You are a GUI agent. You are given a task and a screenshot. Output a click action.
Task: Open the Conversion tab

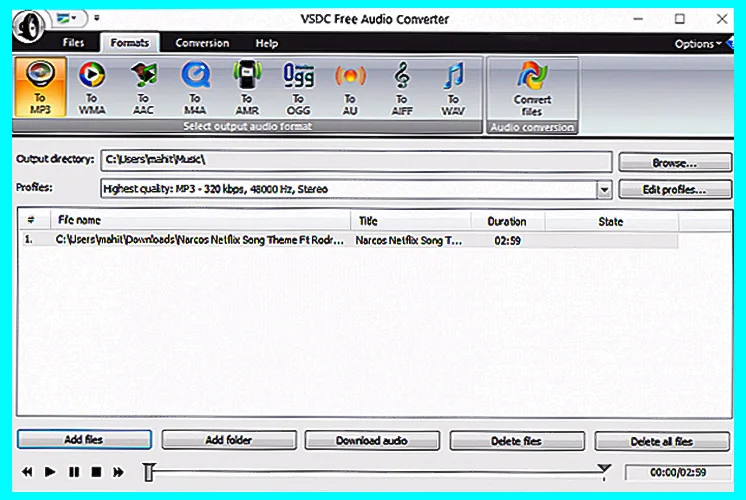click(202, 43)
